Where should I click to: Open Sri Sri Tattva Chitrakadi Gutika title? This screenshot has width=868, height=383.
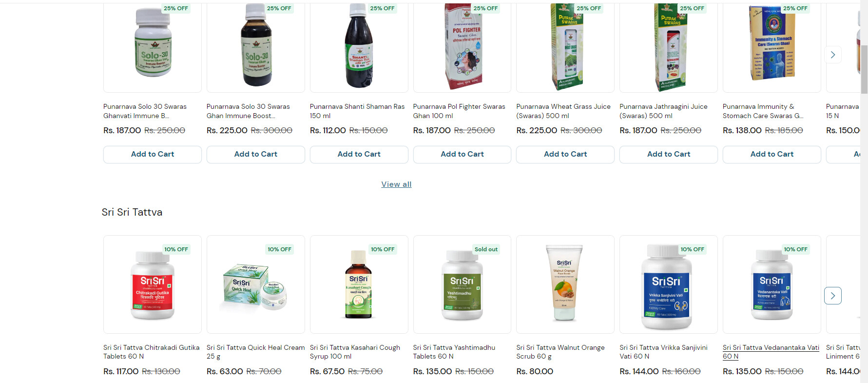click(x=151, y=352)
